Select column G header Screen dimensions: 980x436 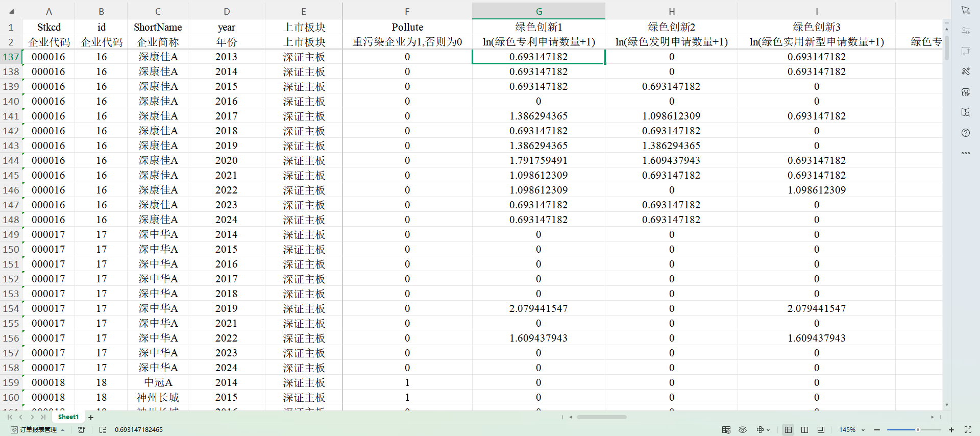pos(538,11)
